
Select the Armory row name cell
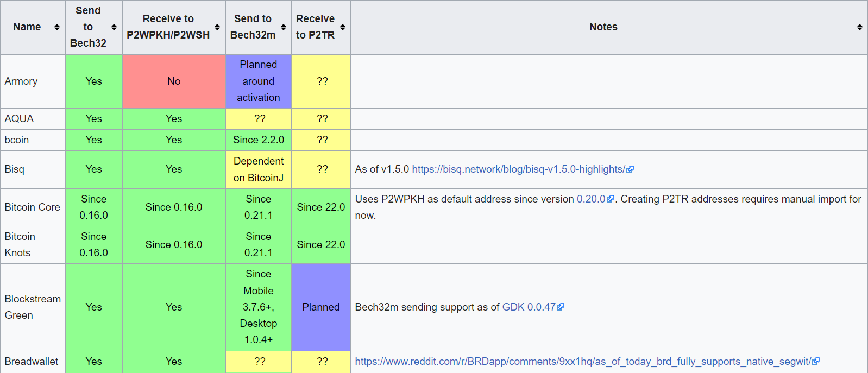click(33, 81)
